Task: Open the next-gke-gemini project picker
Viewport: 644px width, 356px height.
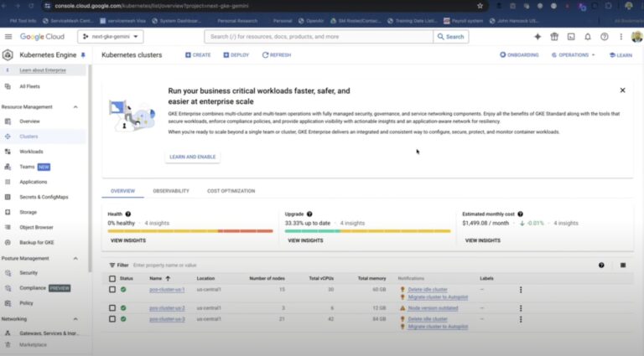Action: coord(111,37)
